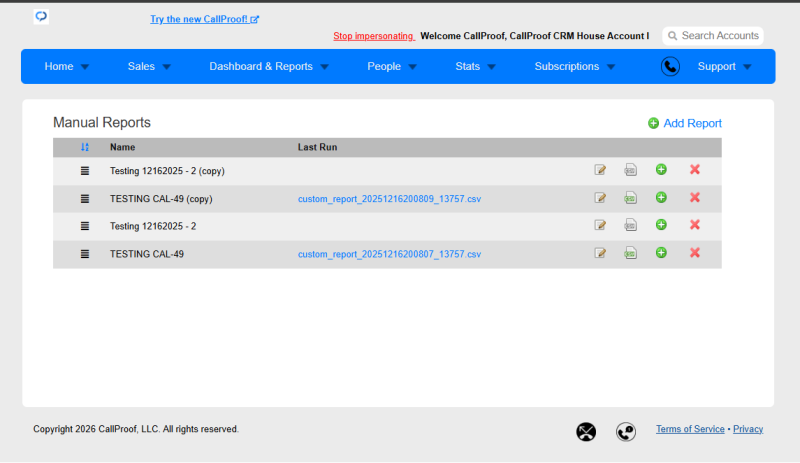
Task: Edit the TESTING CAL-49 (copy) report
Action: coord(600,198)
